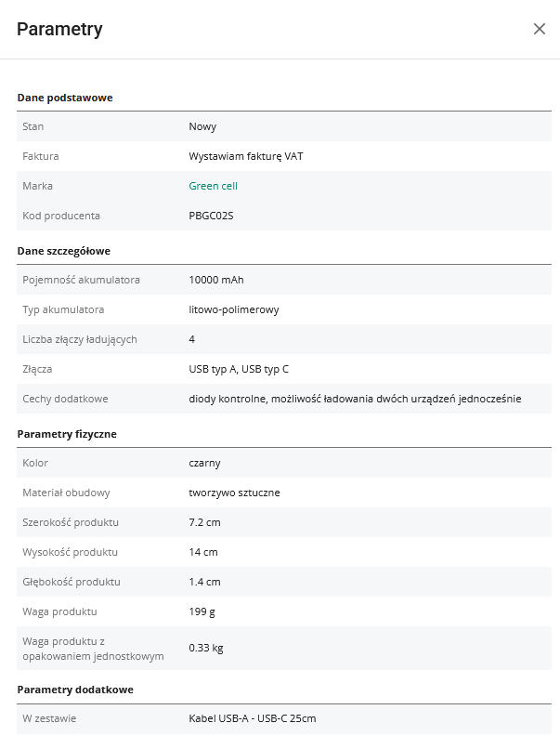This screenshot has width=560, height=736.
Task: Click the 7.2 cm product width value
Action: [204, 522]
